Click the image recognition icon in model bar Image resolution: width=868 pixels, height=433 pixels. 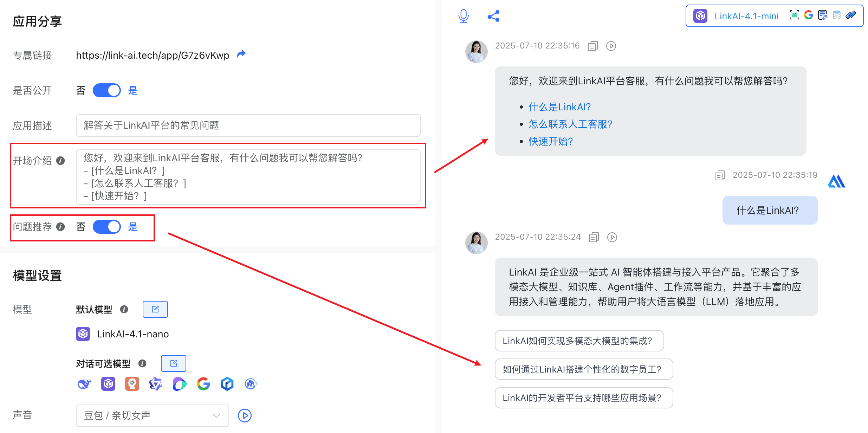point(794,15)
